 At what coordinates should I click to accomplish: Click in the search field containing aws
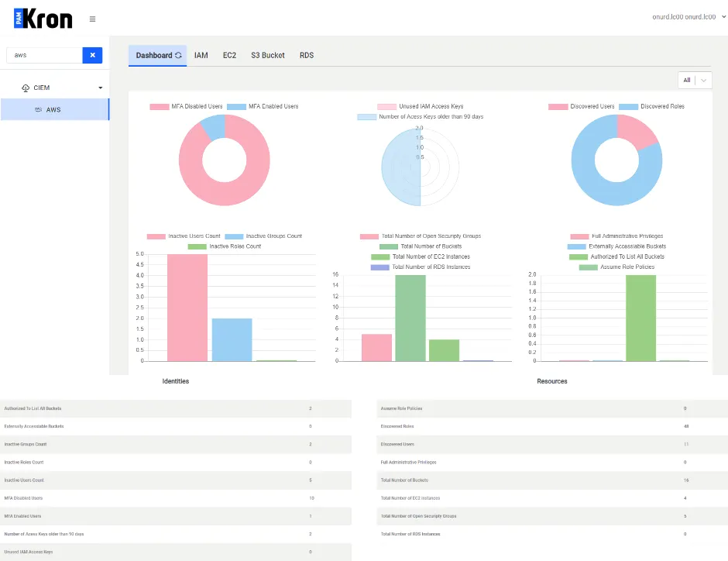click(45, 55)
